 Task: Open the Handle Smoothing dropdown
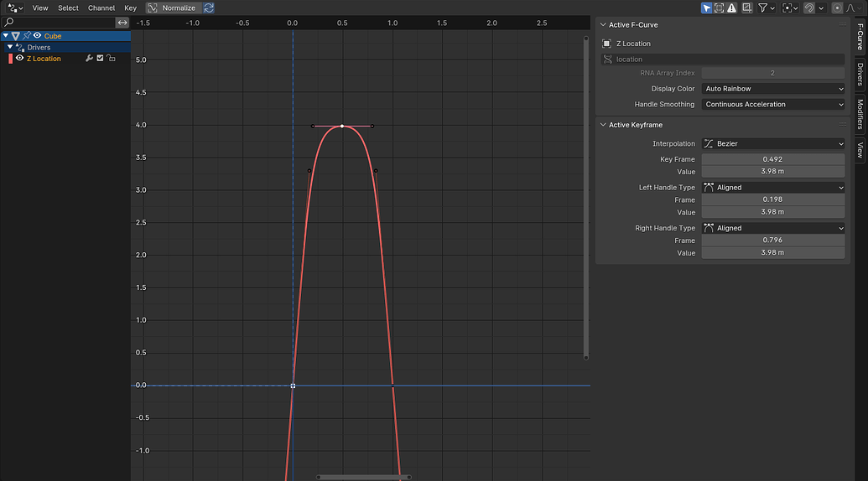pos(772,104)
